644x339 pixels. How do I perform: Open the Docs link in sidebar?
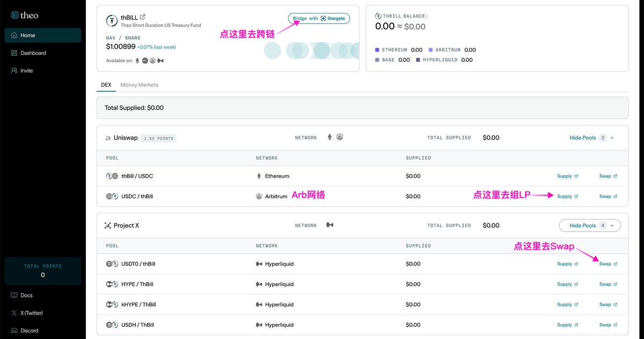click(22, 295)
